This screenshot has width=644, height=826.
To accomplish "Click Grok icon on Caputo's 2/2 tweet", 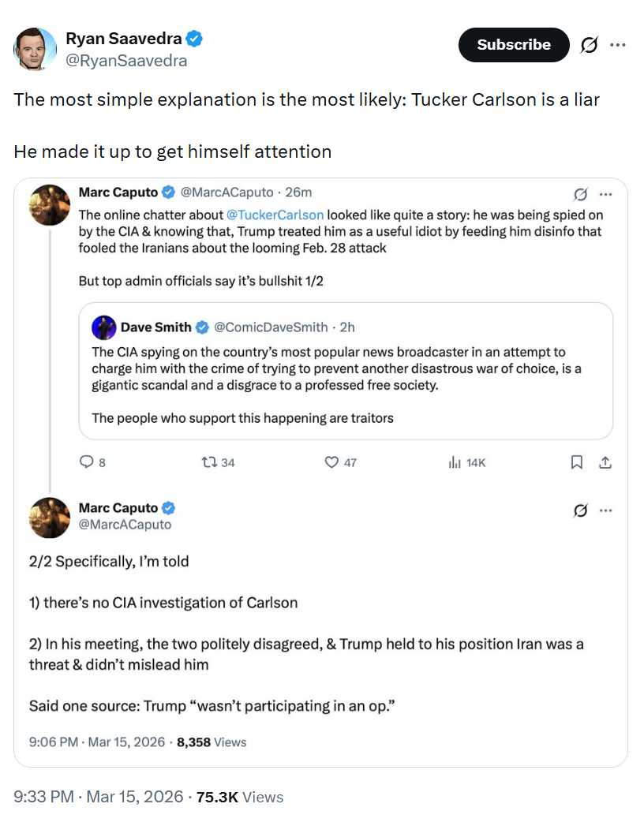I will pos(580,510).
